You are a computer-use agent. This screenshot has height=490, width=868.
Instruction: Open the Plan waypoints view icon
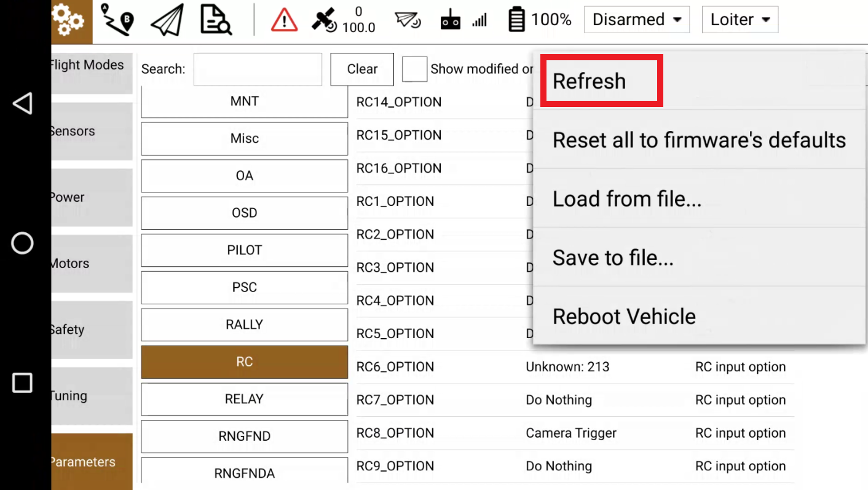coord(117,20)
